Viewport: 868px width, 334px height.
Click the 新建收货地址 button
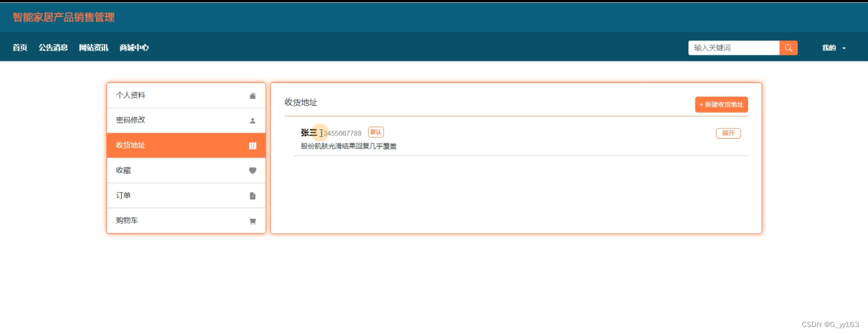coord(721,105)
